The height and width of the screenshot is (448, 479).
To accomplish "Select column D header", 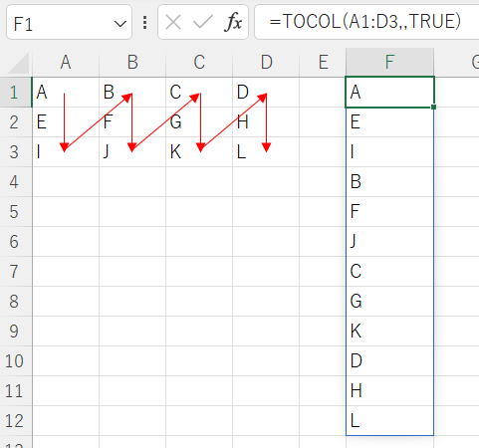I will 266,62.
